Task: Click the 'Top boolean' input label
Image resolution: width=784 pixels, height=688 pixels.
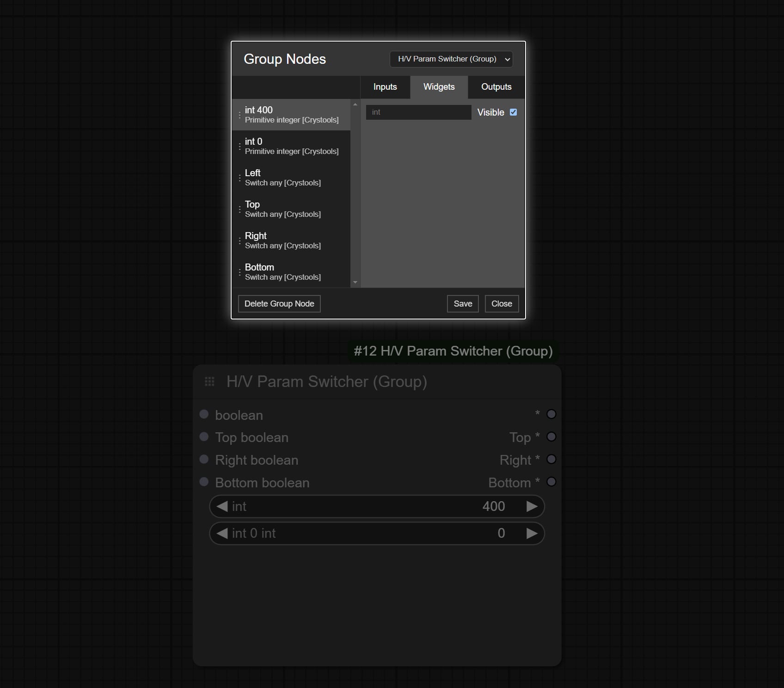Action: pyautogui.click(x=252, y=437)
